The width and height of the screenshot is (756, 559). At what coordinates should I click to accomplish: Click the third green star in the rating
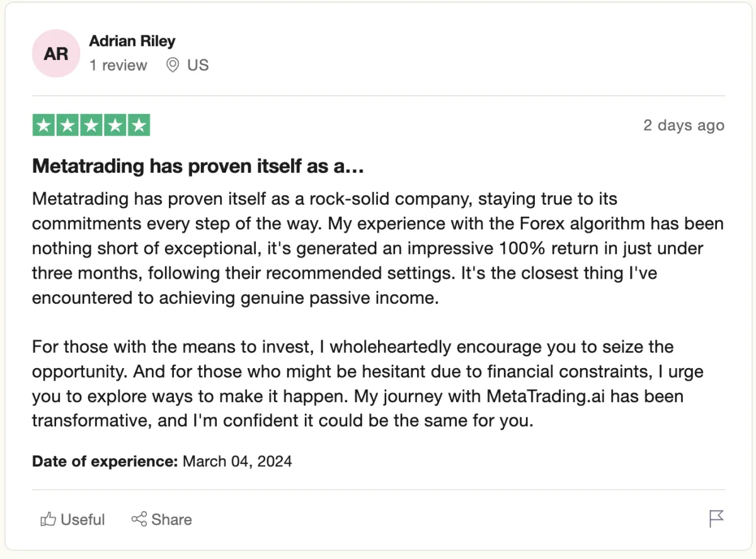[91, 125]
